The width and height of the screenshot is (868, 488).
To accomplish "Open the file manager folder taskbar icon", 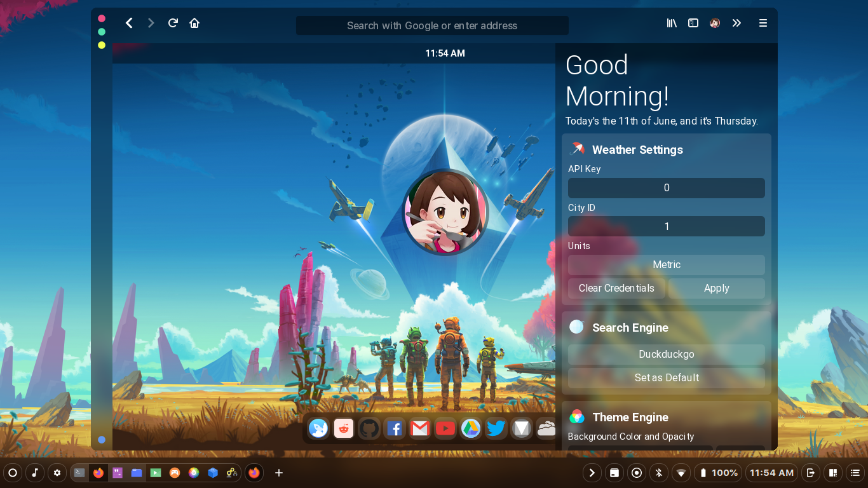I will pyautogui.click(x=137, y=473).
